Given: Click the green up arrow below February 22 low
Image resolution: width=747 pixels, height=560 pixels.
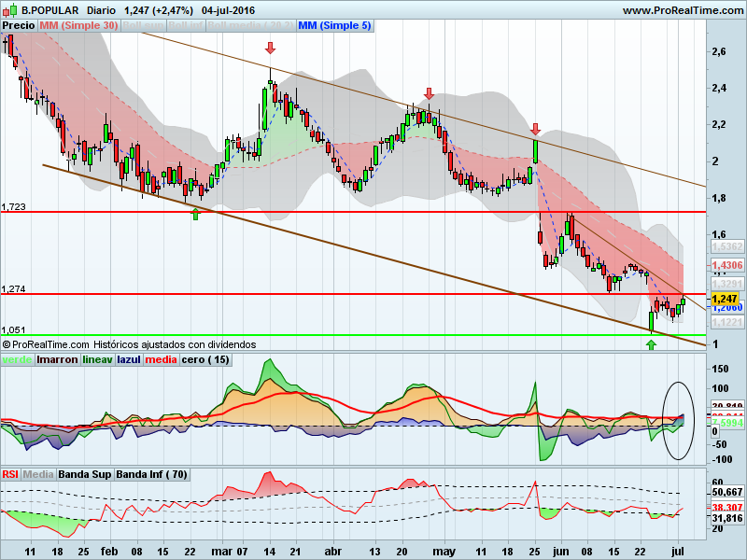Looking at the screenshot, I should (195, 215).
